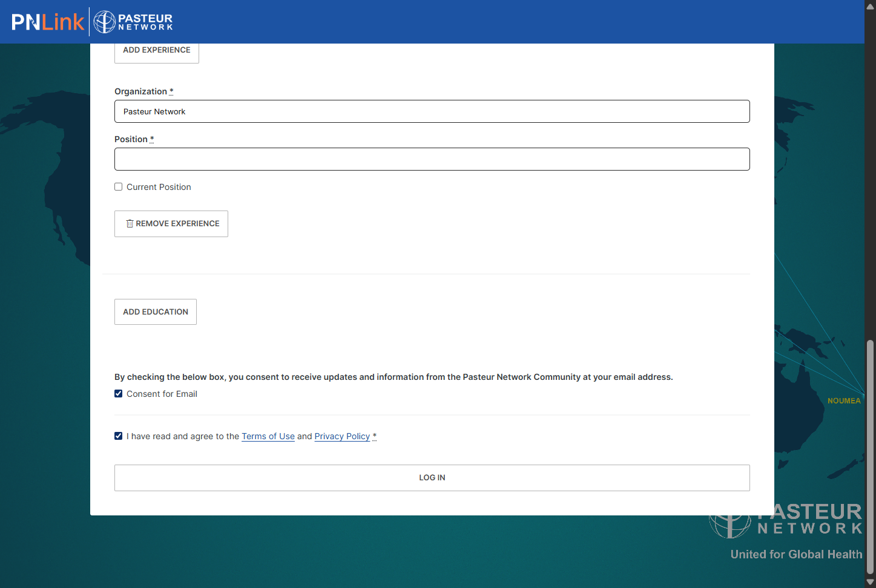Uncheck the Terms agreement checkbox
This screenshot has height=588, width=876.
(x=119, y=436)
